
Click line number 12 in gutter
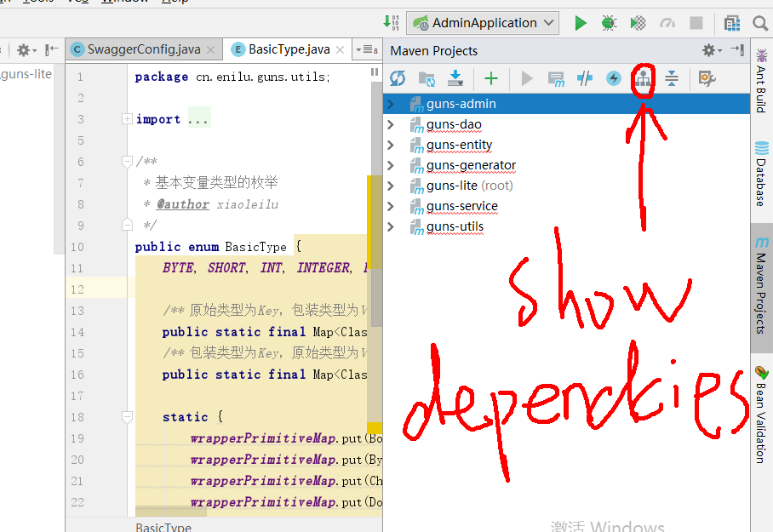(x=77, y=289)
